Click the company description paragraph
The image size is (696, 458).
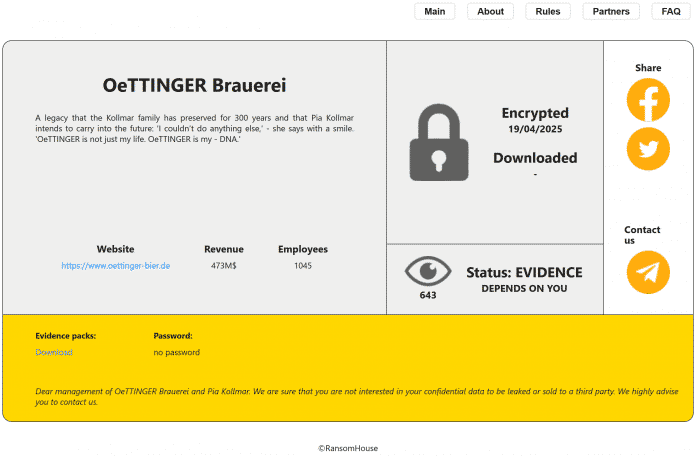pos(194,129)
